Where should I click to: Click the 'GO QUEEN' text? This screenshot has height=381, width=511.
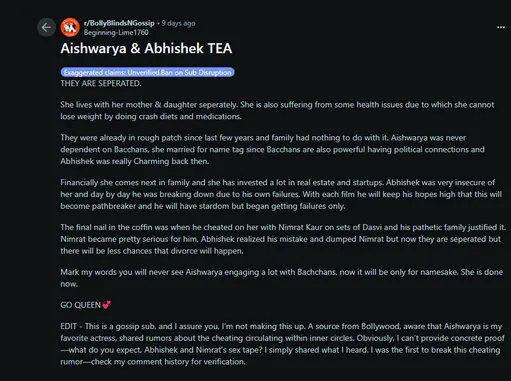click(x=80, y=305)
